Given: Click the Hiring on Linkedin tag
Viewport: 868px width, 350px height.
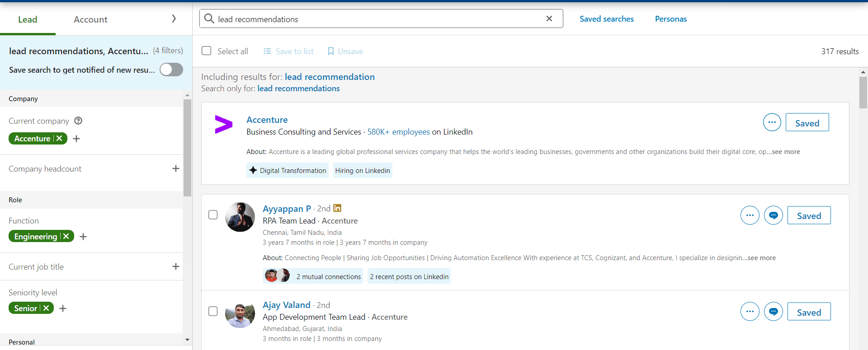Looking at the screenshot, I should [363, 170].
